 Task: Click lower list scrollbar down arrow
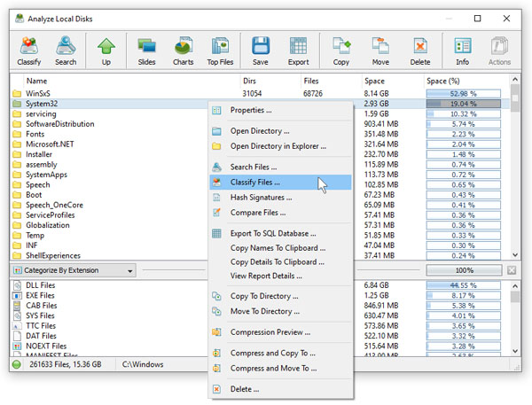515,351
